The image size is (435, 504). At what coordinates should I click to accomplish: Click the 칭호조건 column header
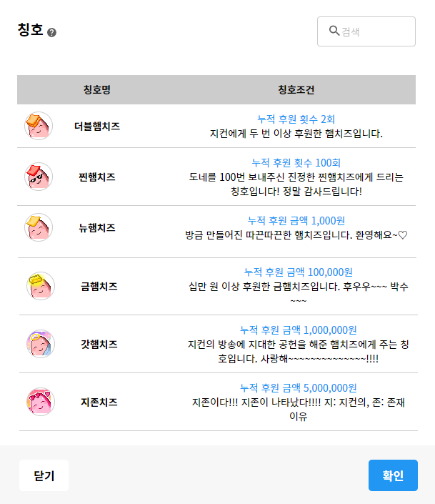point(296,90)
